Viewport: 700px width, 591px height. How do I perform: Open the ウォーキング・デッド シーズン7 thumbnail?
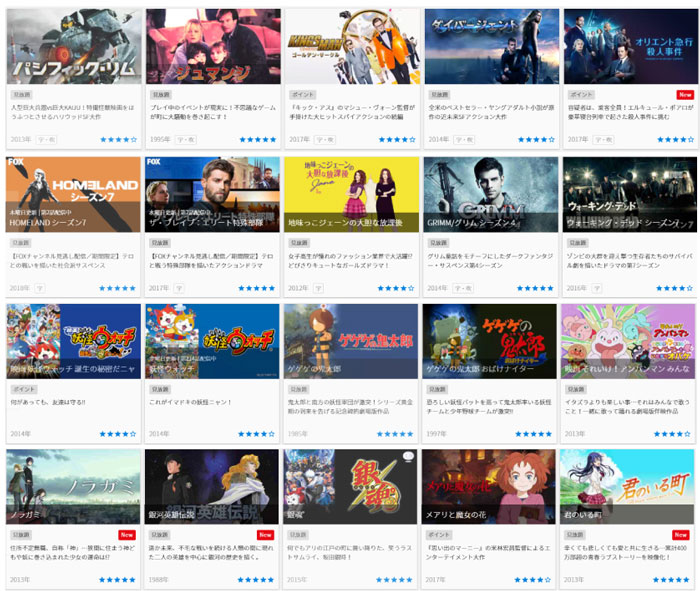click(x=630, y=194)
